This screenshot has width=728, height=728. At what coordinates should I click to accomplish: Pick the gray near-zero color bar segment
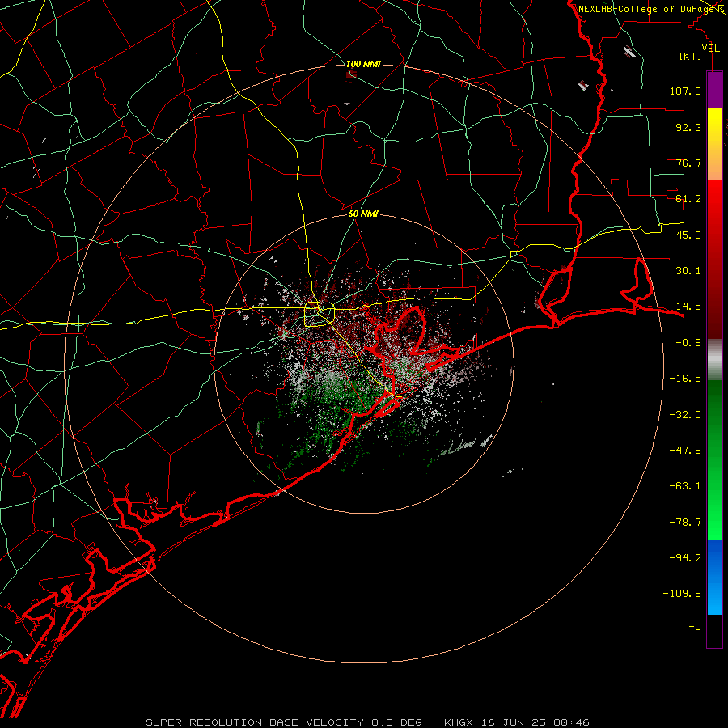click(x=714, y=360)
